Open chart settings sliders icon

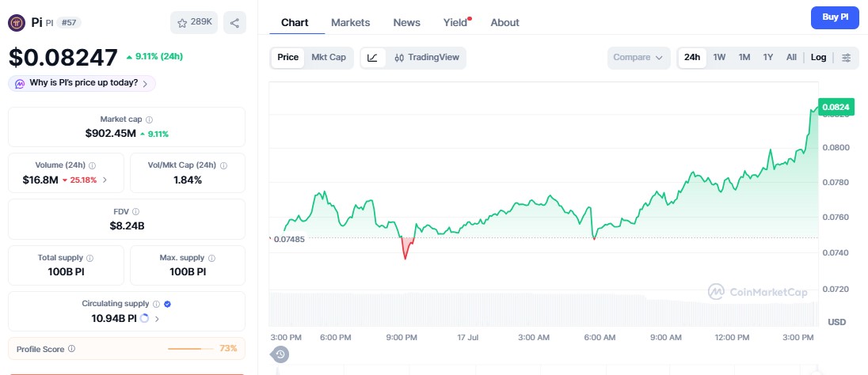(x=846, y=58)
